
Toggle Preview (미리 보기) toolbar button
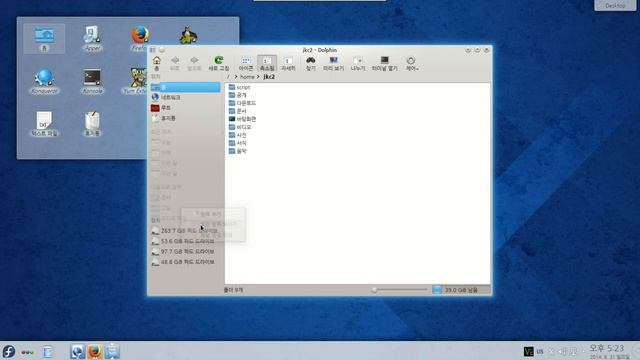pyautogui.click(x=333, y=63)
